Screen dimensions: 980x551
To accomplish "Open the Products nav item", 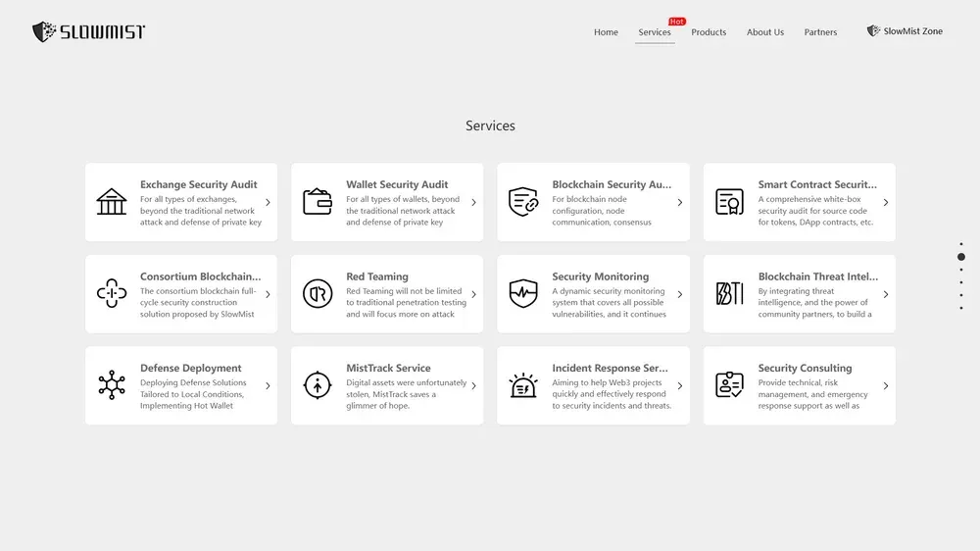I will click(709, 32).
